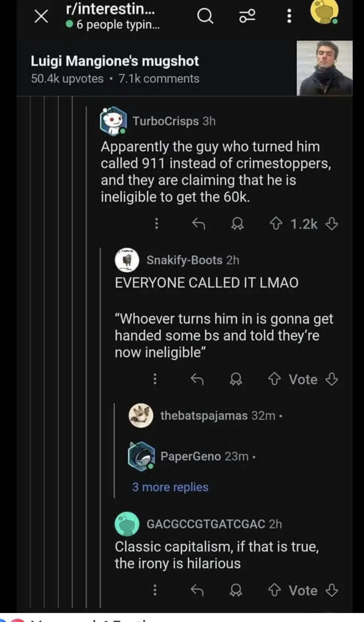Award GACGCCGTGATCGAC's comment
The height and width of the screenshot is (622, 364).
coord(236,590)
